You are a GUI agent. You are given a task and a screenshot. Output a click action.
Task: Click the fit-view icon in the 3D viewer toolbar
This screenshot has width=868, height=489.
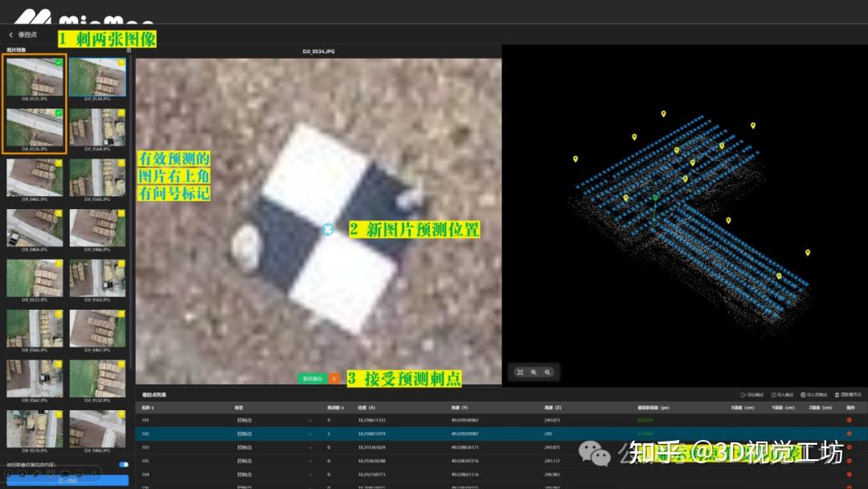[522, 372]
